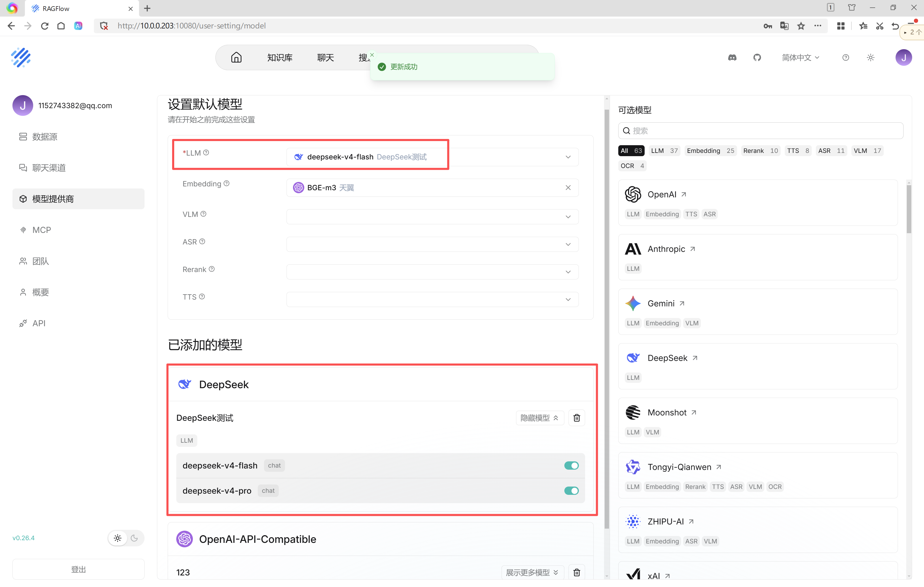924x587 pixels.
Task: Open the VLM model dropdown
Action: [433, 217]
